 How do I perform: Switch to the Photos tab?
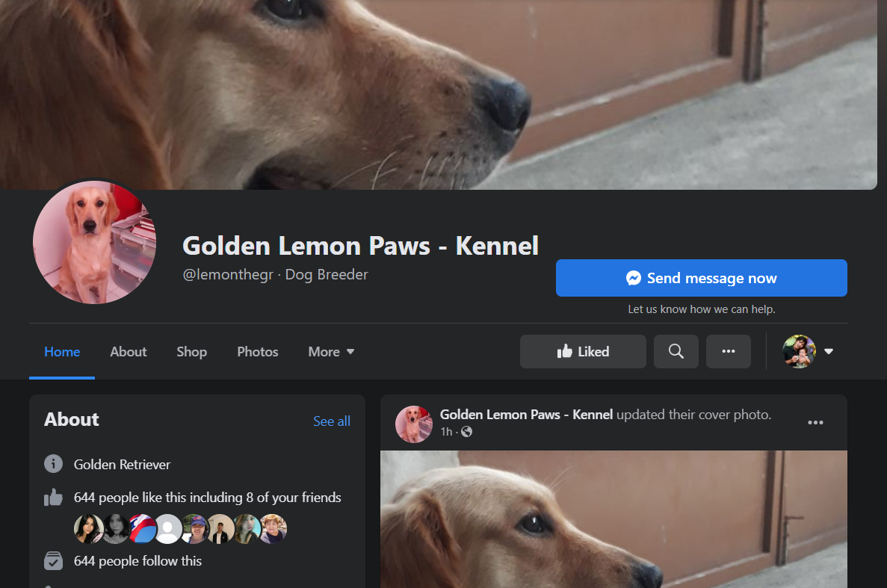pos(257,351)
